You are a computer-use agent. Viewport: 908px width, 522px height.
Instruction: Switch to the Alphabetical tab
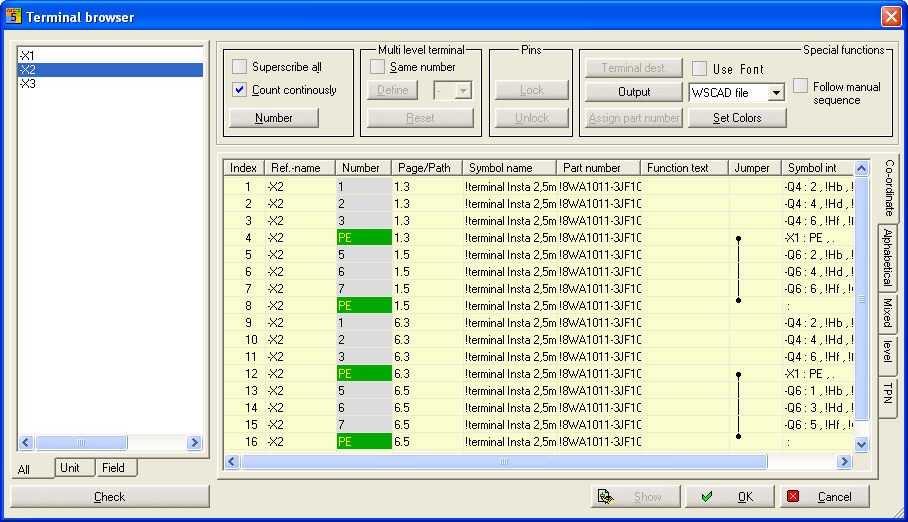pos(887,257)
